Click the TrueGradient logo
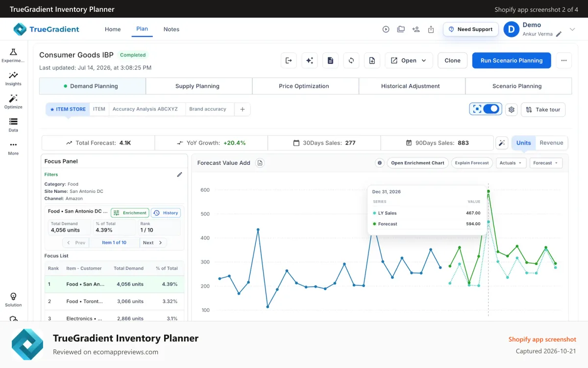 pyautogui.click(x=47, y=29)
